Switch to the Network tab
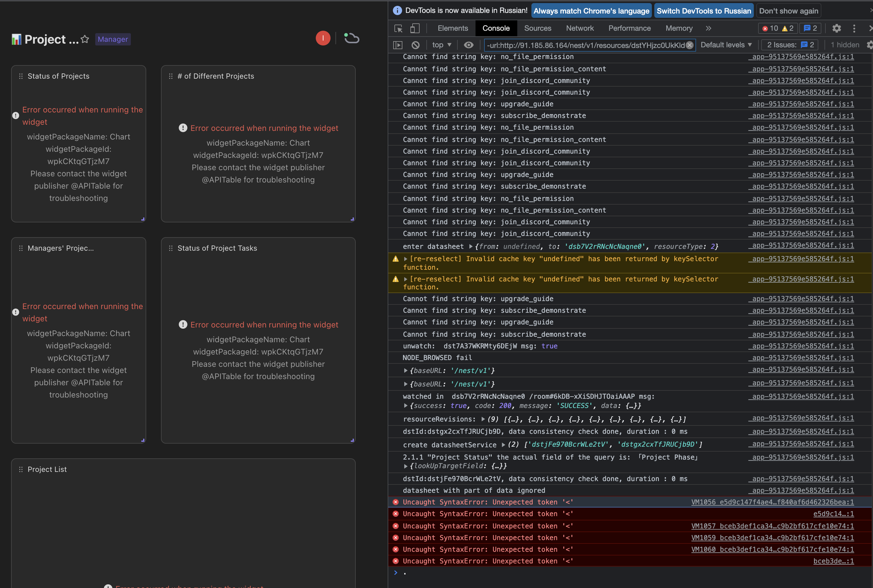This screenshot has height=588, width=873. tap(579, 28)
